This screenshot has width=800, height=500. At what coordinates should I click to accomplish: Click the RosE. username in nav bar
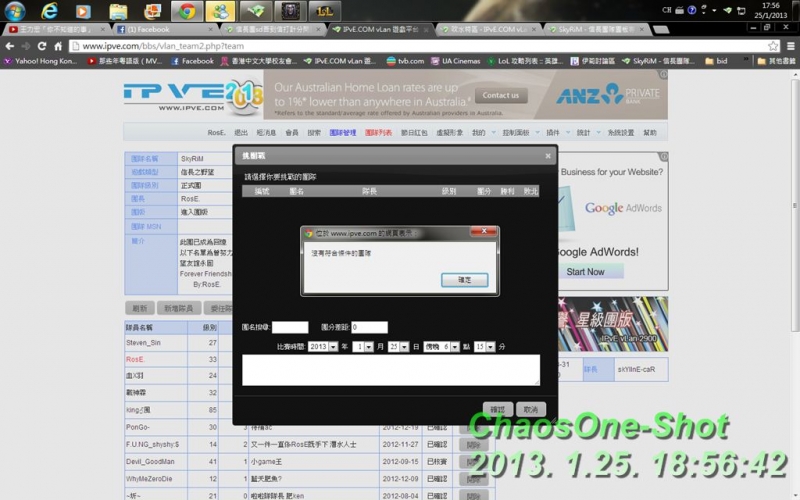tap(216, 133)
